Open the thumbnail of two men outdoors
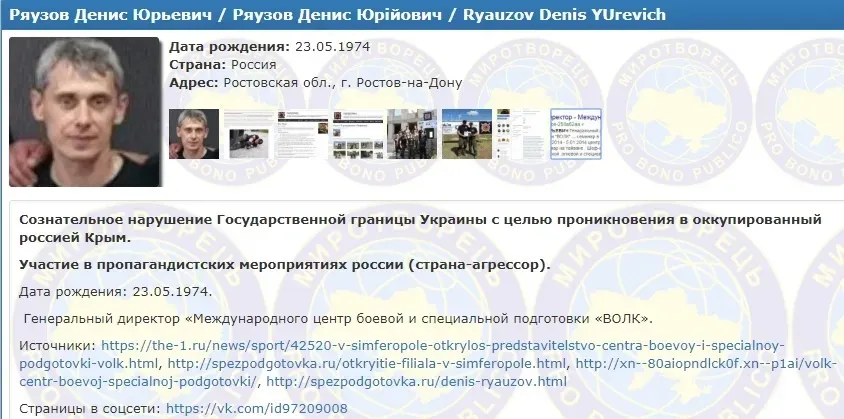Screen dimensions: 844x419 click(x=467, y=134)
